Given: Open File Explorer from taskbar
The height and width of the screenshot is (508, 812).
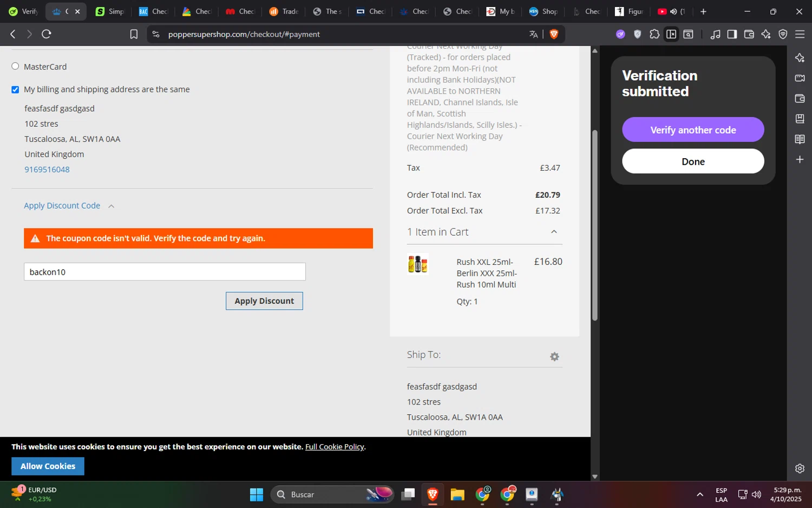Looking at the screenshot, I should pyautogui.click(x=457, y=494).
